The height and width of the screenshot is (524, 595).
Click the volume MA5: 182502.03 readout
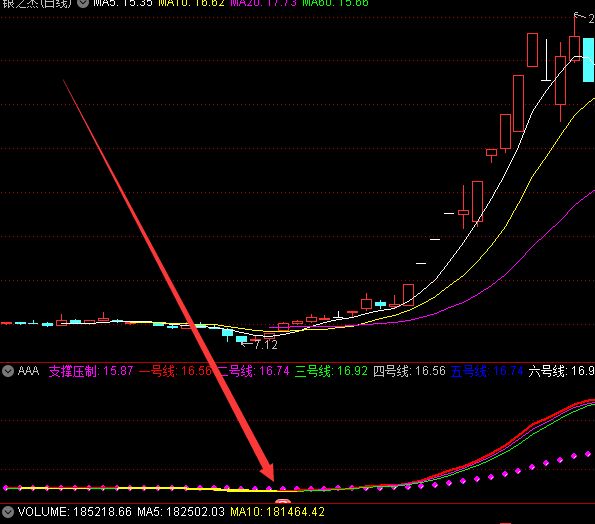pyautogui.click(x=181, y=512)
